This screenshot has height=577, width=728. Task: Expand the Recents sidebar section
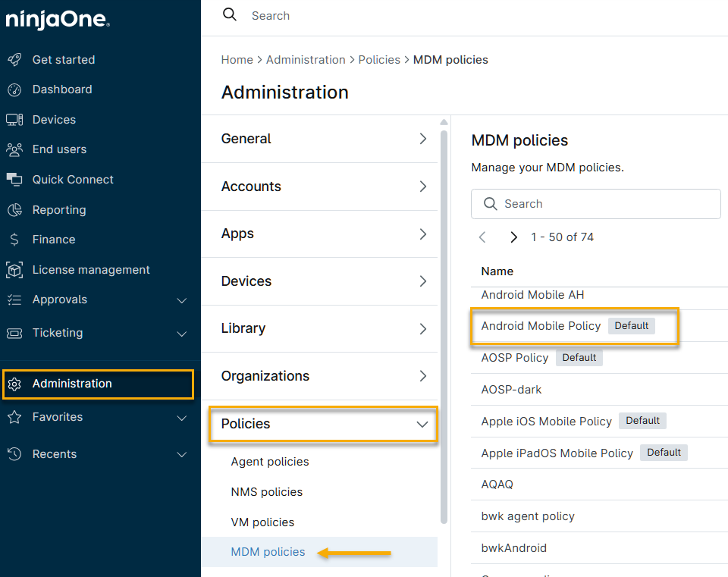coord(182,454)
